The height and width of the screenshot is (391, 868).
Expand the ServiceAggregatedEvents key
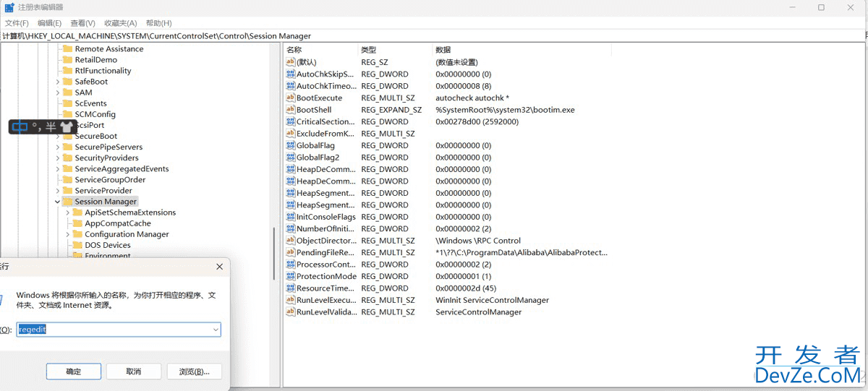[58, 168]
